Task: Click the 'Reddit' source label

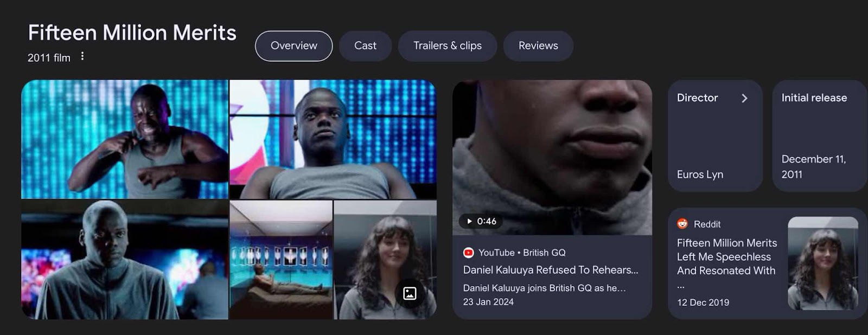Action: click(x=707, y=224)
